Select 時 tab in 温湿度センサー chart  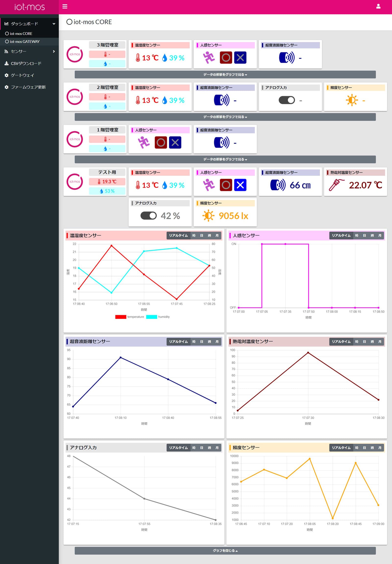click(194, 236)
